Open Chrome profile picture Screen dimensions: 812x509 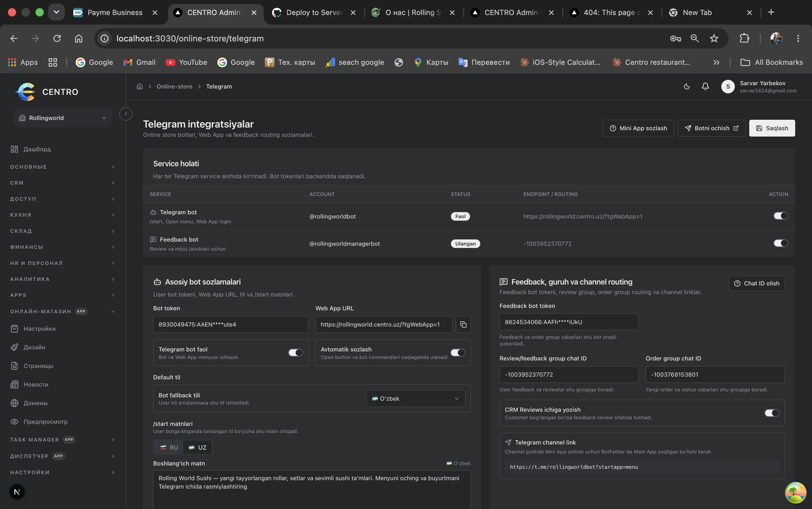[x=776, y=38]
